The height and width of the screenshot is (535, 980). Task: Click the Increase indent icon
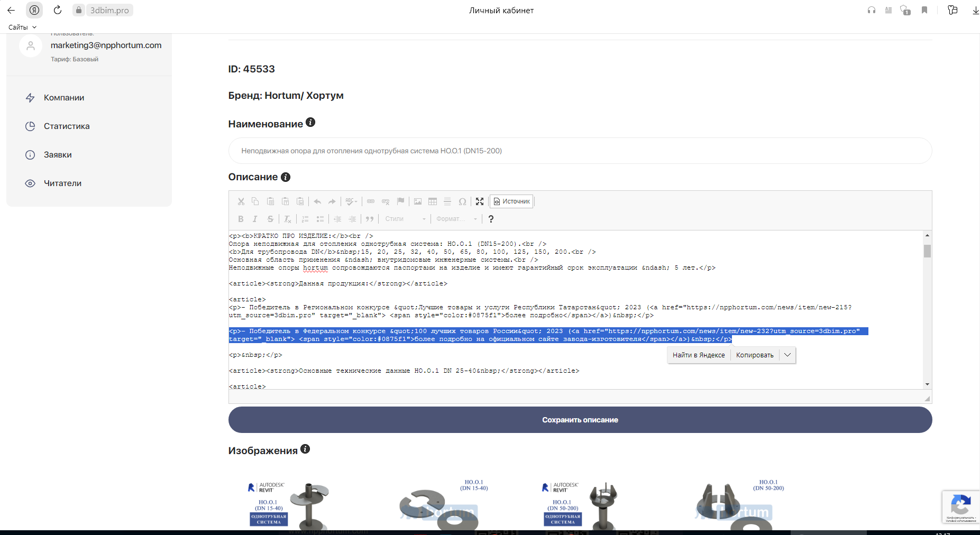(352, 219)
